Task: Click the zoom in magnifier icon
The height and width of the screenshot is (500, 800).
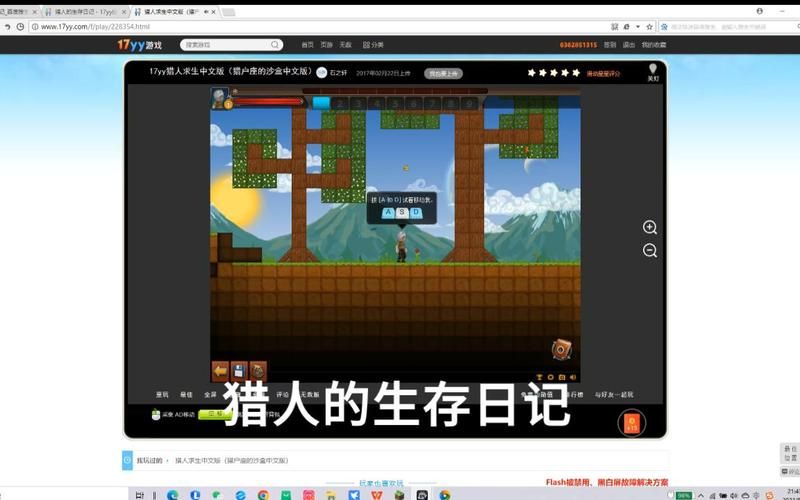Action: (x=649, y=227)
